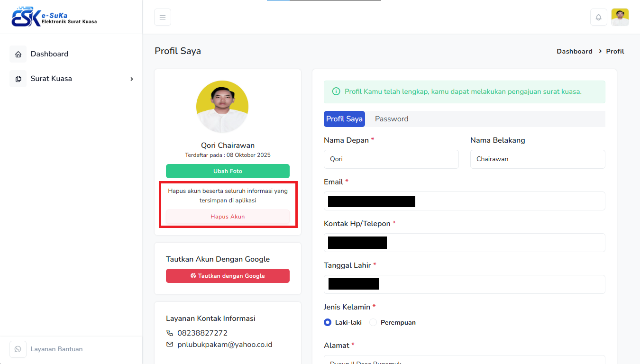Screen dimensions: 640x364
Task: Click the Tautkan dengan Google button
Action: 228,276
